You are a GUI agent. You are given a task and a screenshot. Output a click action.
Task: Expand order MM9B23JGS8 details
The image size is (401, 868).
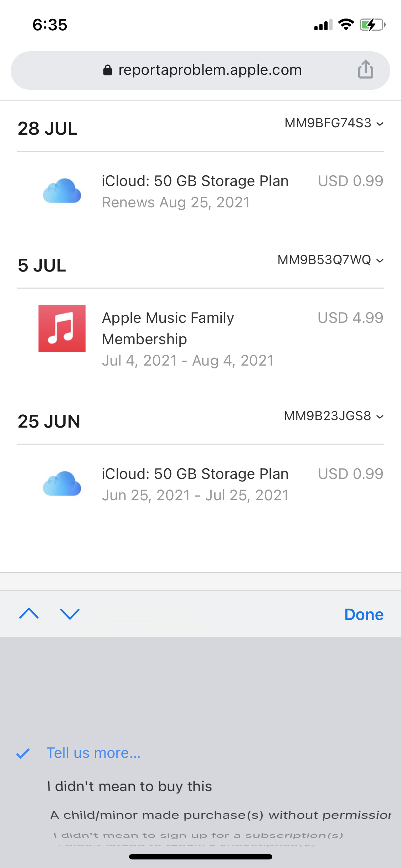[x=334, y=416]
